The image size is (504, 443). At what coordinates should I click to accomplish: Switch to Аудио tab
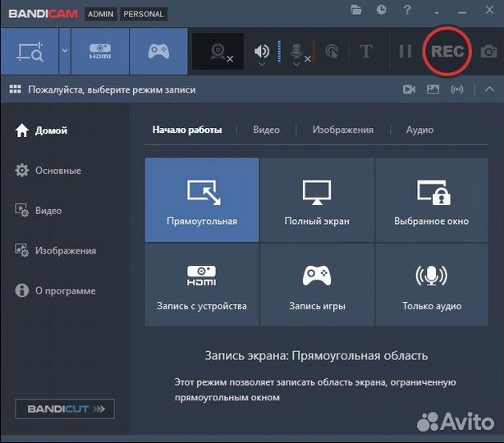click(x=419, y=130)
